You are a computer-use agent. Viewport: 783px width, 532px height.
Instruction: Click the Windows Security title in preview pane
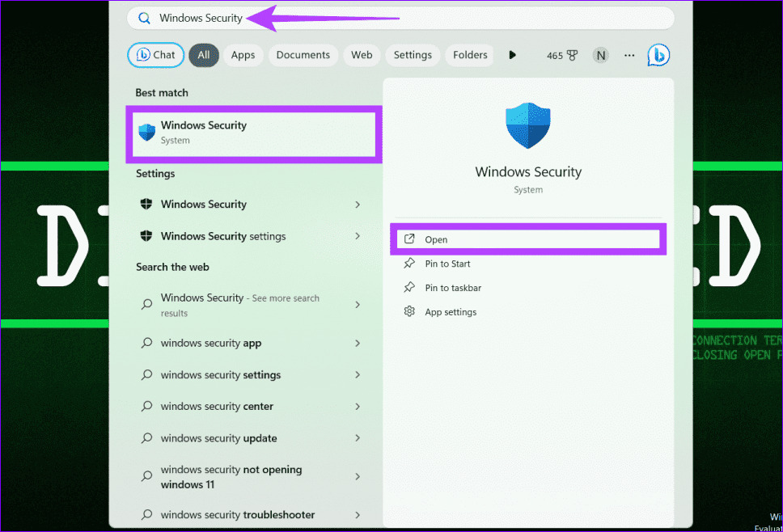[x=528, y=171]
